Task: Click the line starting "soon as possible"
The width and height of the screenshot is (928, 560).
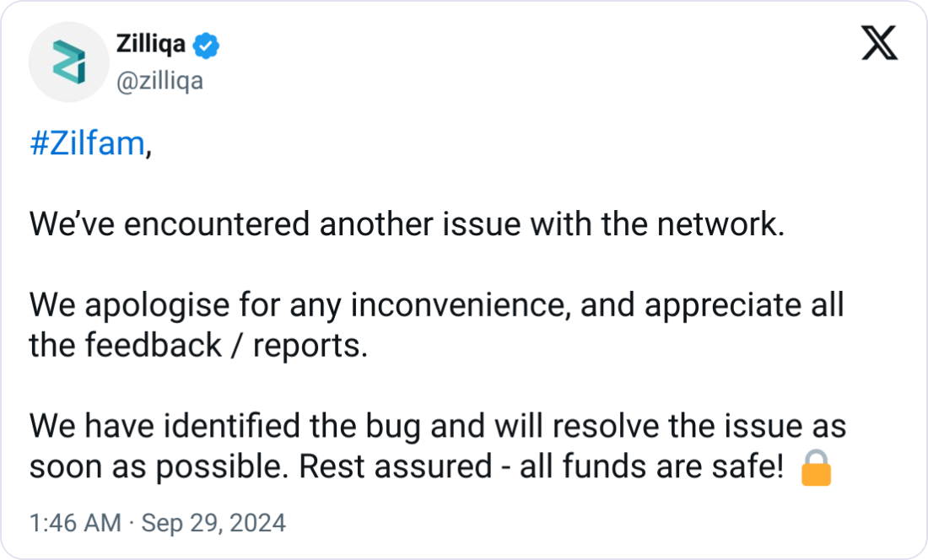Action: pos(407,466)
